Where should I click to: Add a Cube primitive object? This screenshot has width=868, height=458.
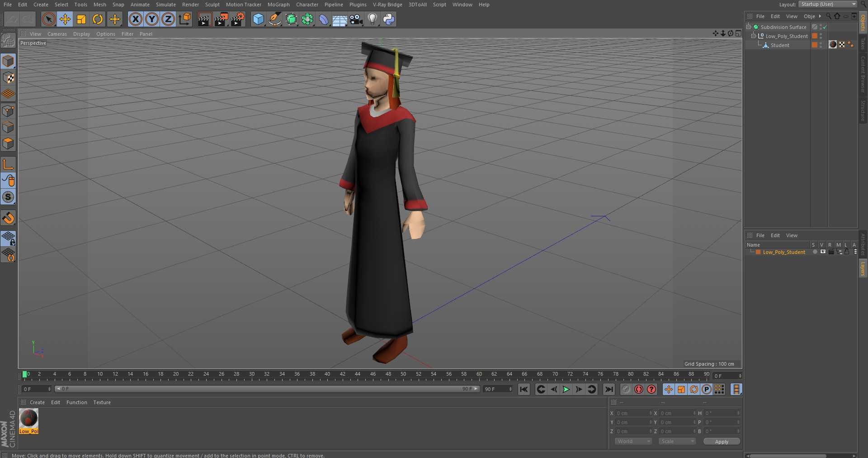click(x=258, y=19)
